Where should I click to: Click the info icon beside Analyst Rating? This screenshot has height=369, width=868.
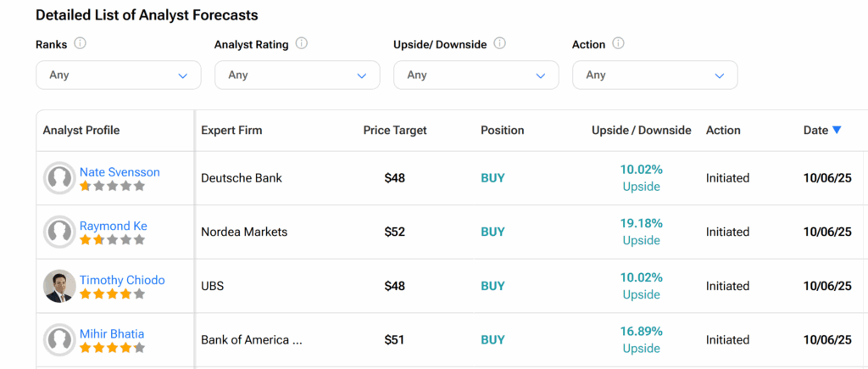point(302,44)
